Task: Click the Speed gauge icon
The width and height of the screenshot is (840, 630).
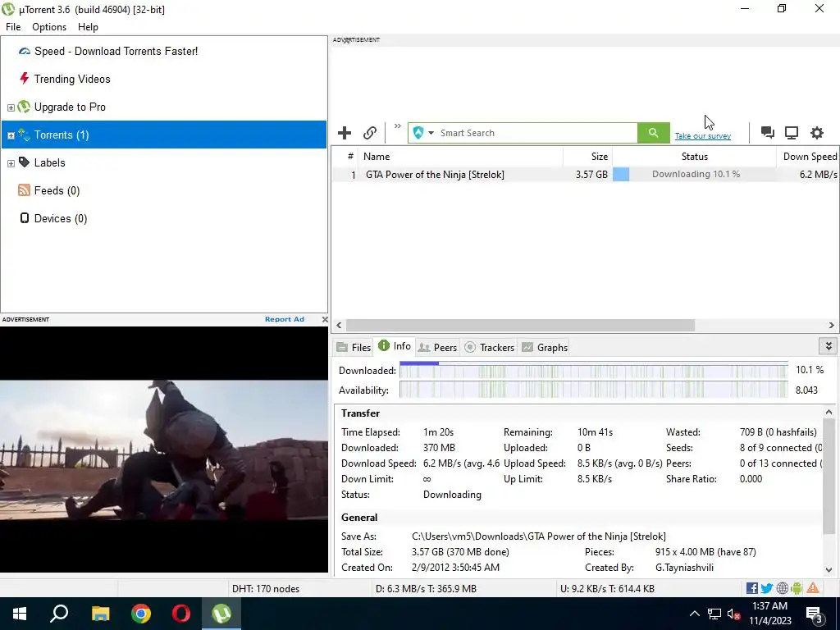Action: (x=24, y=52)
